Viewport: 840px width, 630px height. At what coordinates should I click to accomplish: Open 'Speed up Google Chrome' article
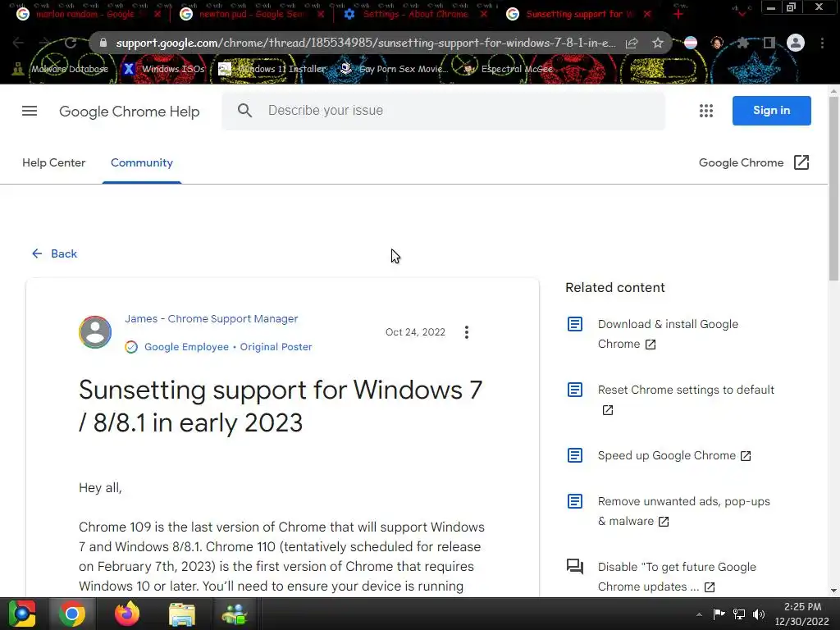[x=674, y=455]
